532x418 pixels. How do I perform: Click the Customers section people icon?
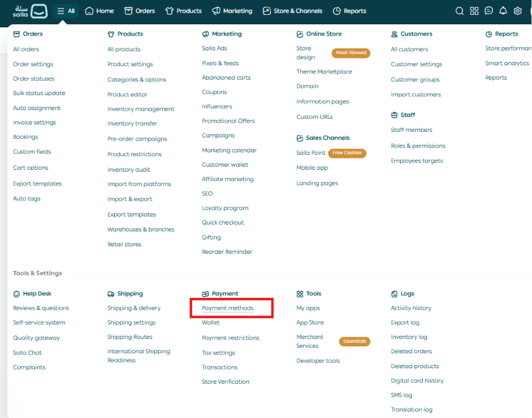[394, 34]
